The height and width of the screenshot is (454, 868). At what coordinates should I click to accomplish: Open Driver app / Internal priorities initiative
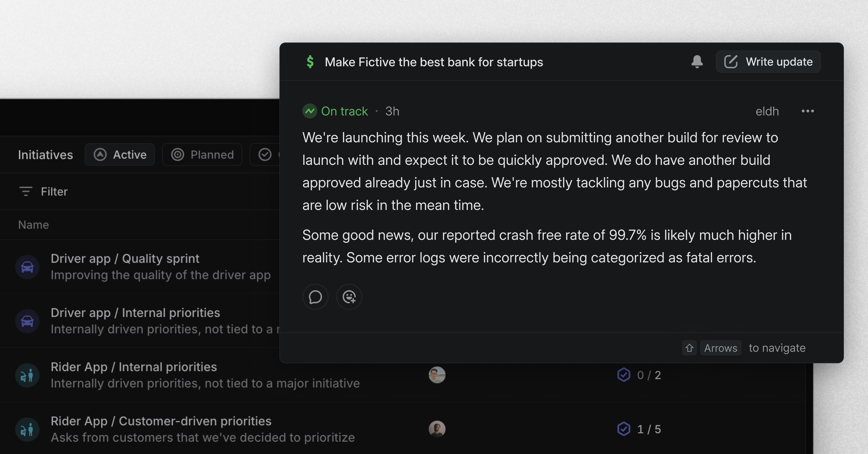coord(135,312)
